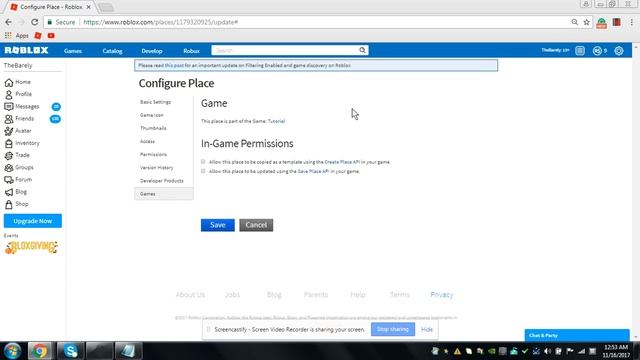The width and height of the screenshot is (640, 360).
Task: Open the Chrome menu three-dot icon
Action: click(x=631, y=22)
